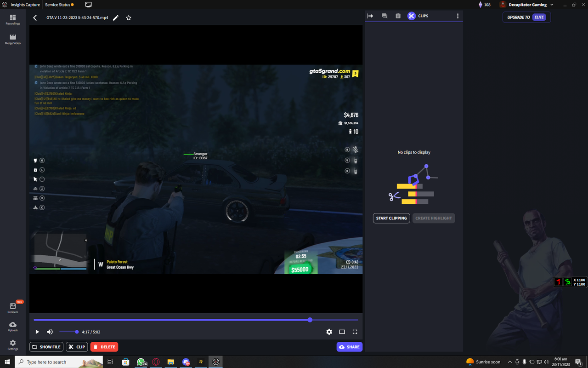Play the video
Screen dimensions: 588x368
(x=37, y=332)
